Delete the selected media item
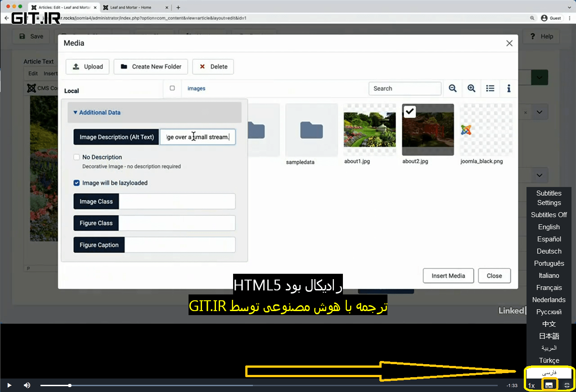The height and width of the screenshot is (392, 576). [x=213, y=67]
